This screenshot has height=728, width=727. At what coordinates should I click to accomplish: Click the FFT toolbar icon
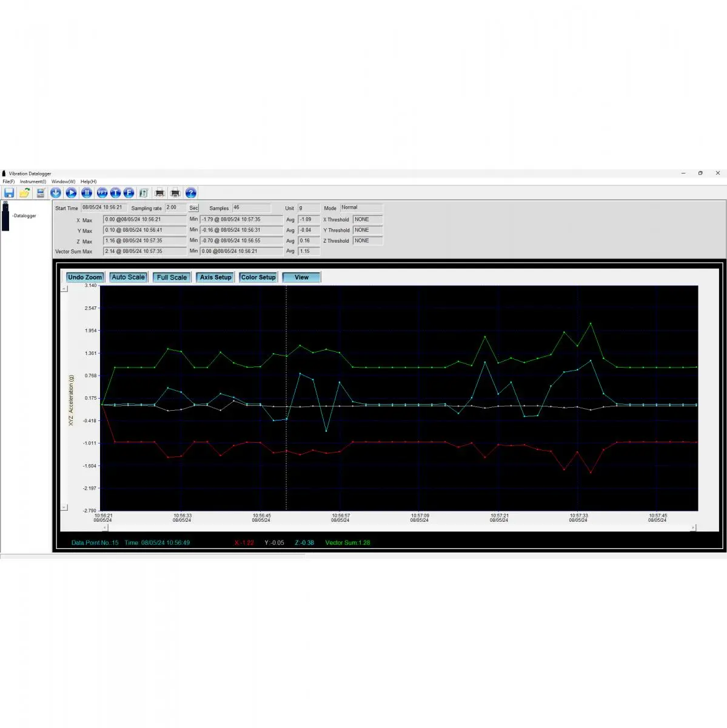pos(102,193)
